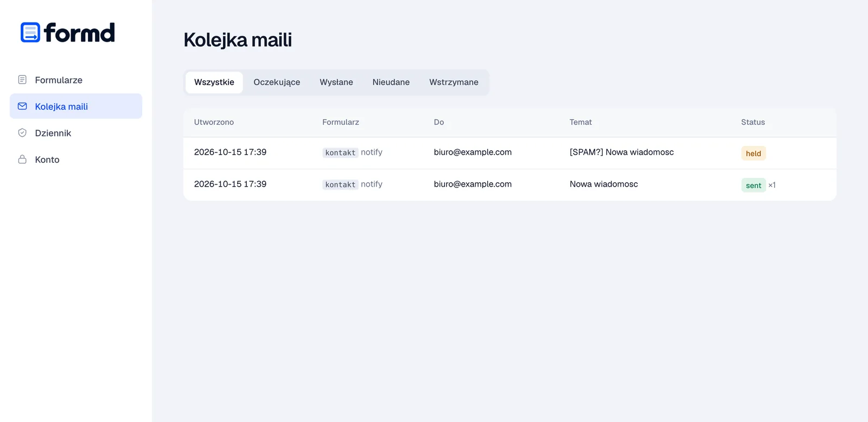Click the Kolejka maili page heading
Image resolution: width=868 pixels, height=422 pixels.
[x=238, y=40]
